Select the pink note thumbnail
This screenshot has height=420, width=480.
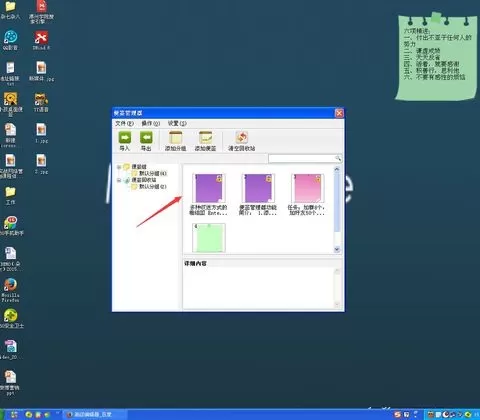point(308,188)
